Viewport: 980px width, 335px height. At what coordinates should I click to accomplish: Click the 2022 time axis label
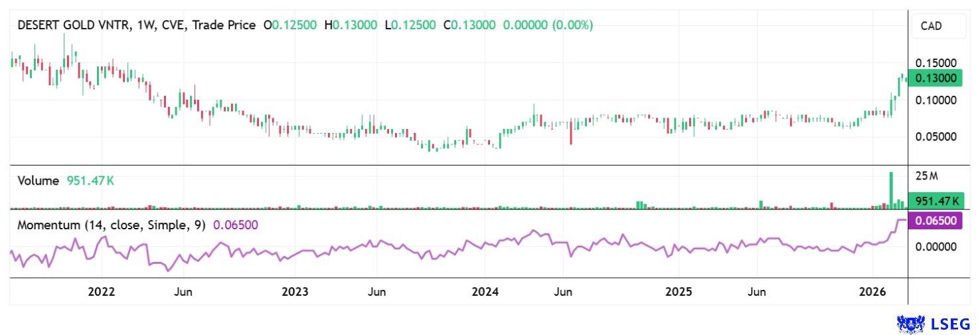(102, 292)
